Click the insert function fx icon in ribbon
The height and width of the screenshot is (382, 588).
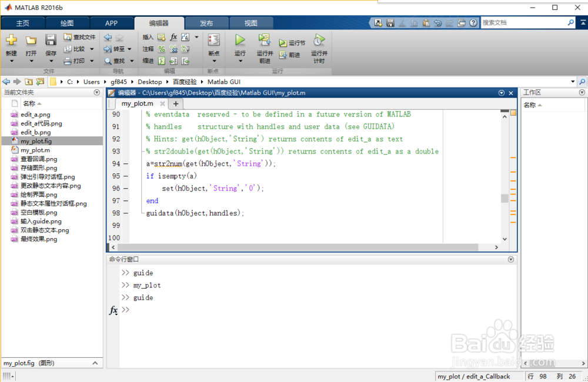(173, 37)
